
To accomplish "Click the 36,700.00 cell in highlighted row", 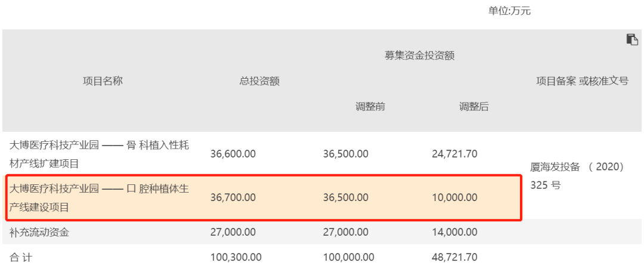I will tap(233, 197).
